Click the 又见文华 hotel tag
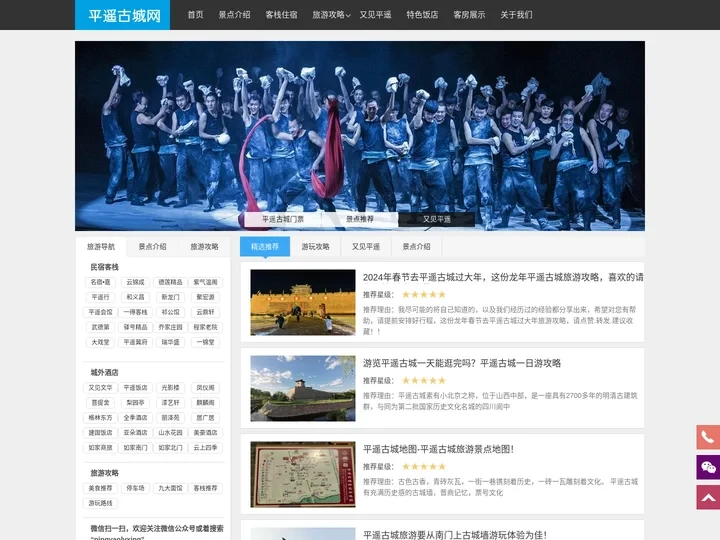720x540 pixels. [101, 388]
